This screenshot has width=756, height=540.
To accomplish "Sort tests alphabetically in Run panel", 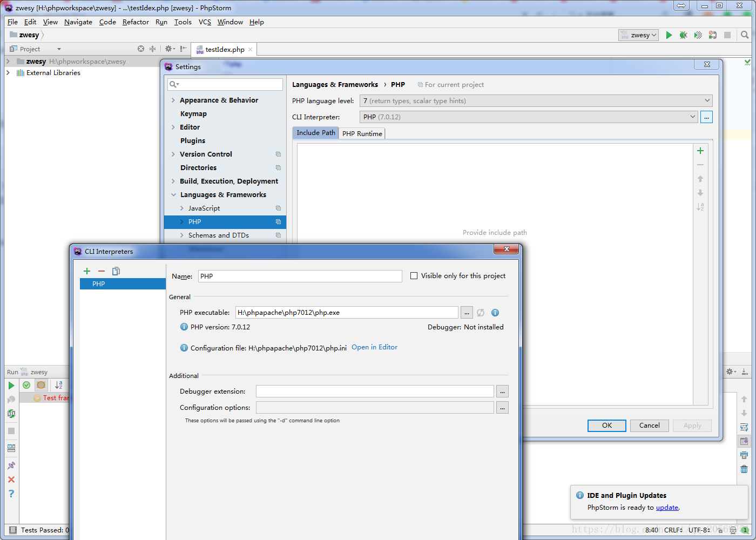I will click(x=59, y=385).
